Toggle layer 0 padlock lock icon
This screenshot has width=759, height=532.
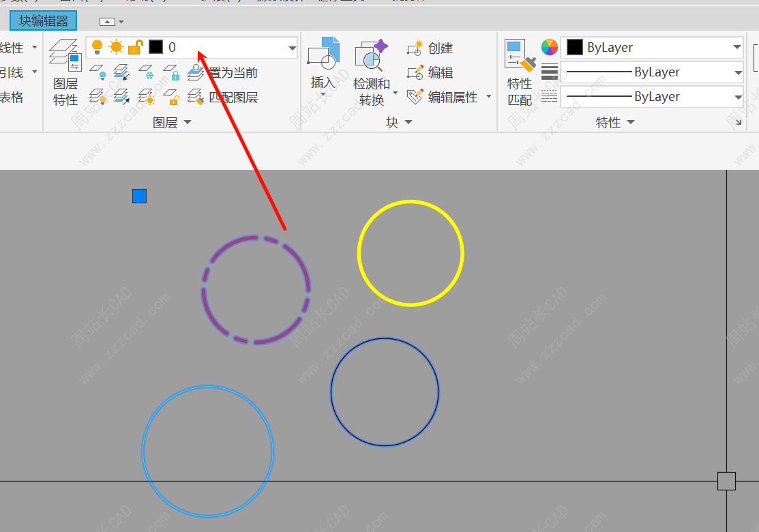click(x=136, y=47)
